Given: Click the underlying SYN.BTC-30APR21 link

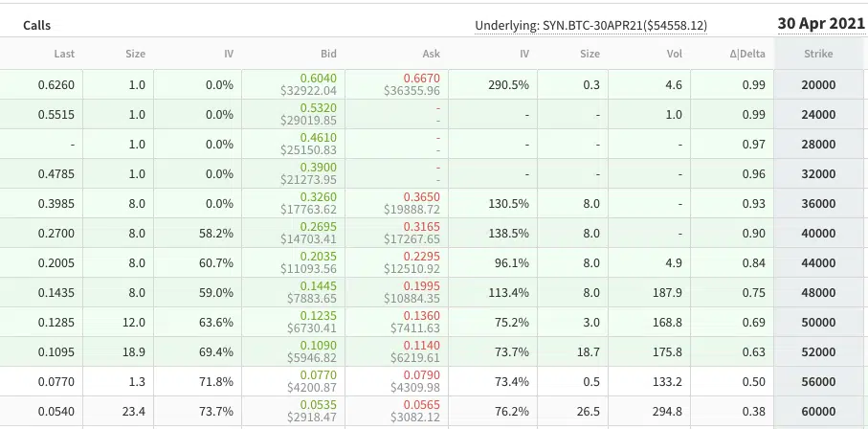Looking at the screenshot, I should (x=590, y=25).
